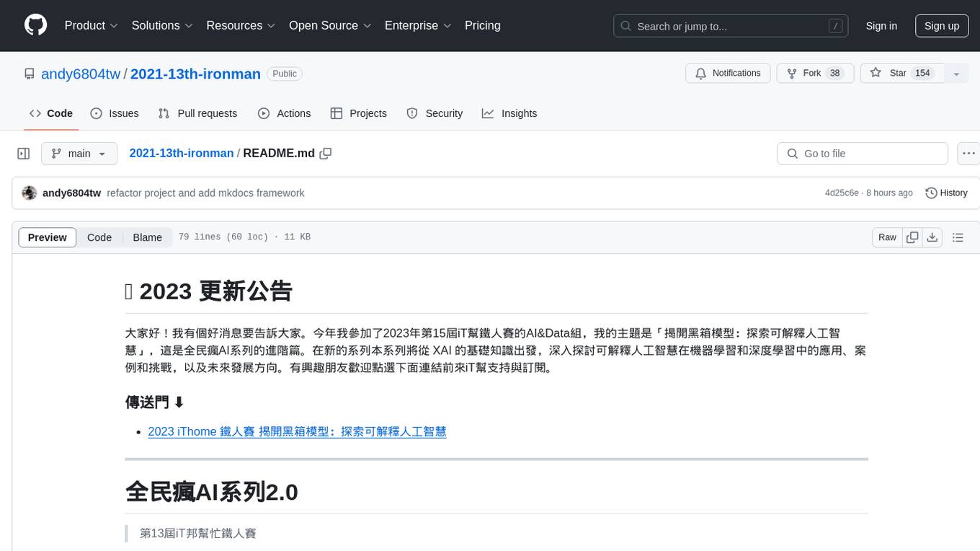This screenshot has width=980, height=551.
Task: Open the Raw file view
Action: tap(887, 237)
